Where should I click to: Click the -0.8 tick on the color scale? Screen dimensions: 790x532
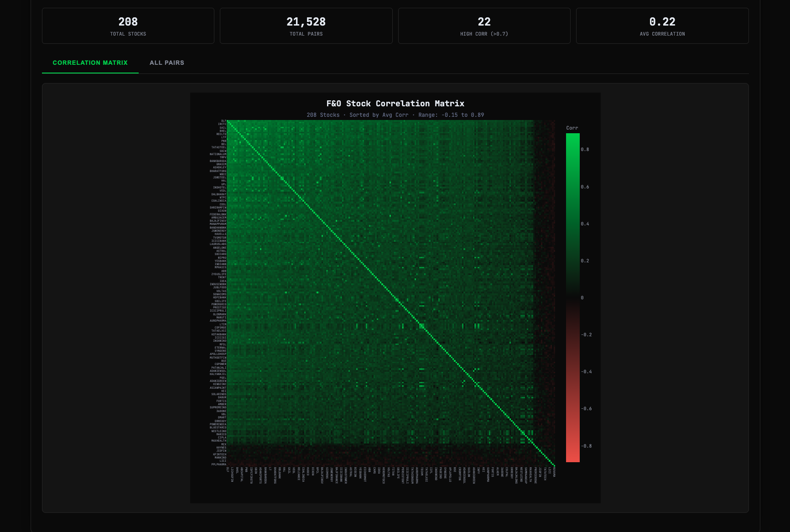586,446
